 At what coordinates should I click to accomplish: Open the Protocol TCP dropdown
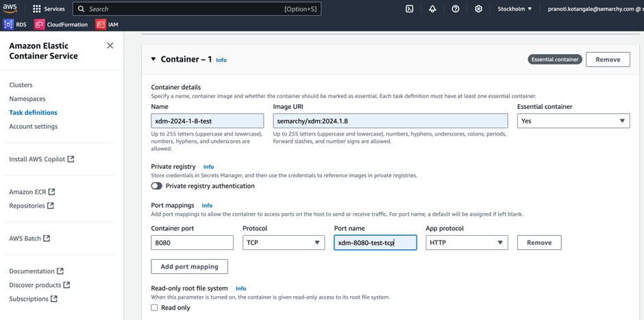[x=284, y=243]
